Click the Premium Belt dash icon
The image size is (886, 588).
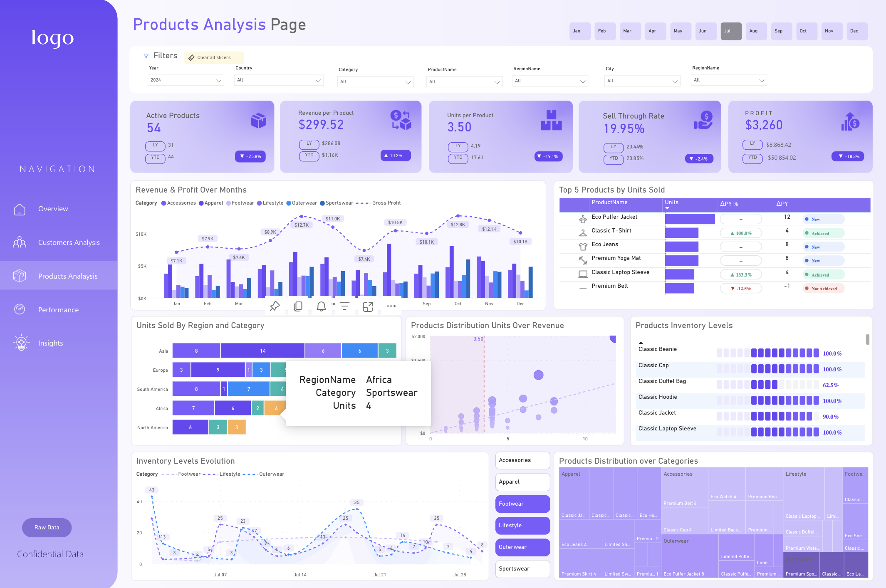coord(583,288)
